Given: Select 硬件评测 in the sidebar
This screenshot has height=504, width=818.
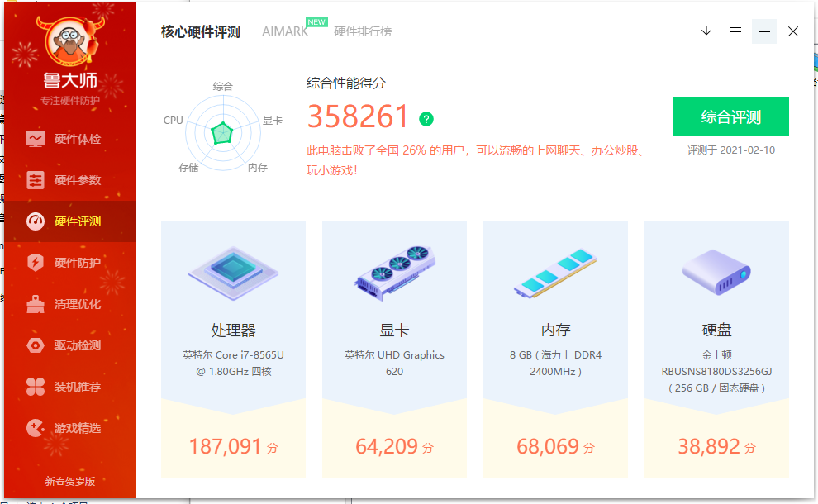Looking at the screenshot, I should [x=70, y=221].
